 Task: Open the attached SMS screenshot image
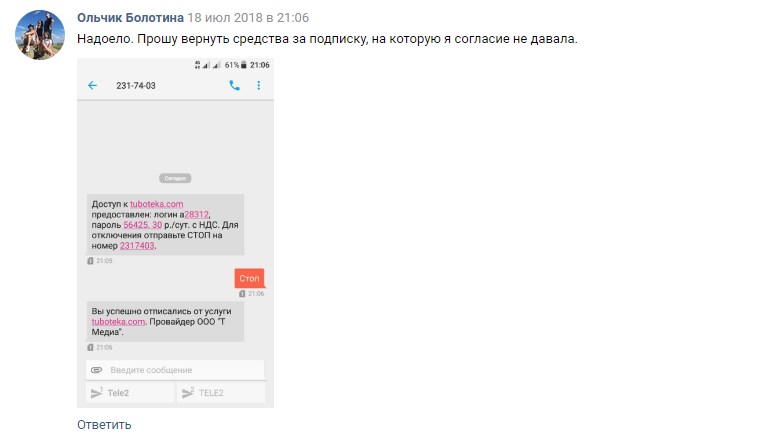(175, 233)
